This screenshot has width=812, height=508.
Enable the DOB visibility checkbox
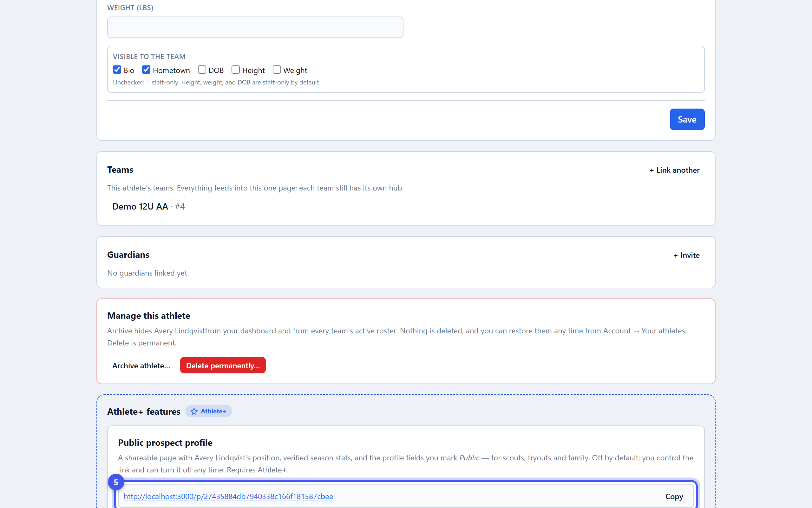click(202, 70)
